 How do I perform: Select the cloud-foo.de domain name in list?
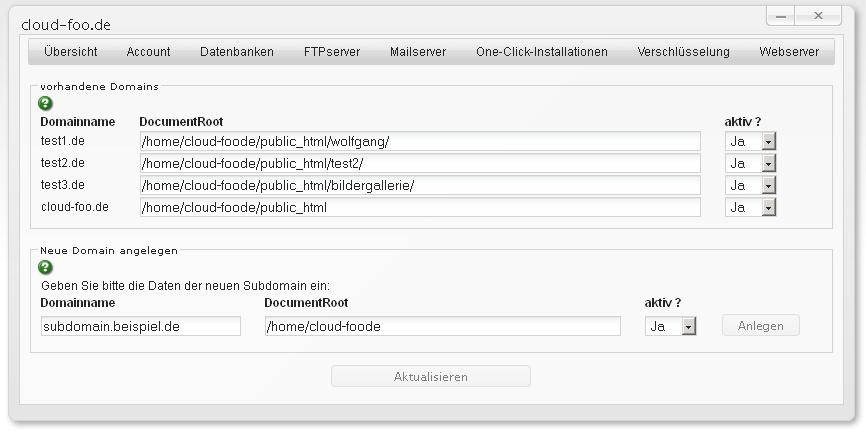[75, 207]
